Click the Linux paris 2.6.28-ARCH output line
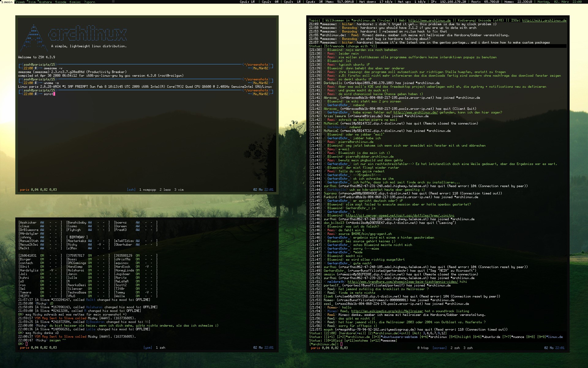The height and width of the screenshot is (368, 588). pyautogui.click(x=145, y=86)
